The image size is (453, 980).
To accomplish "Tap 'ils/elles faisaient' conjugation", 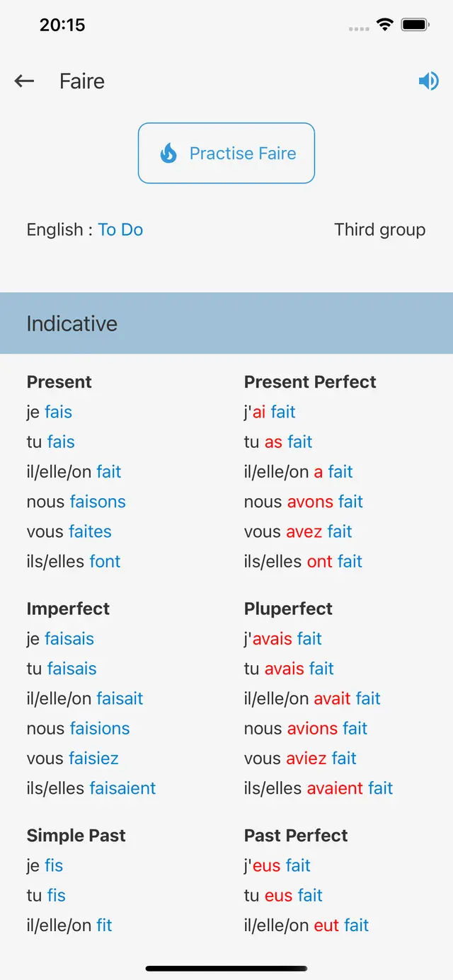I will [x=91, y=788].
